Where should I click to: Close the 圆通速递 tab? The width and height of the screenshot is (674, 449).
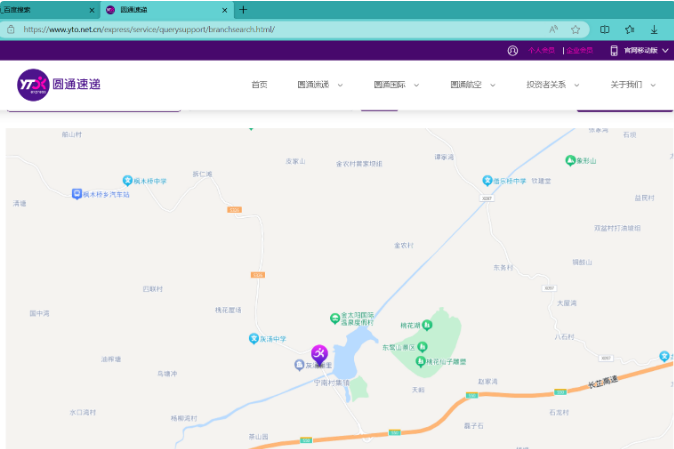[224, 10]
